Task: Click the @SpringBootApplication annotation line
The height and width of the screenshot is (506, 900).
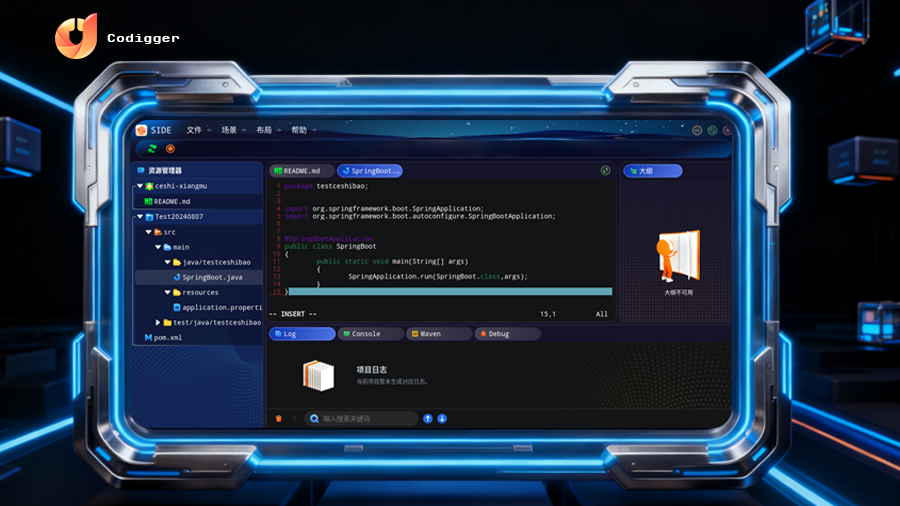Action: pos(328,239)
